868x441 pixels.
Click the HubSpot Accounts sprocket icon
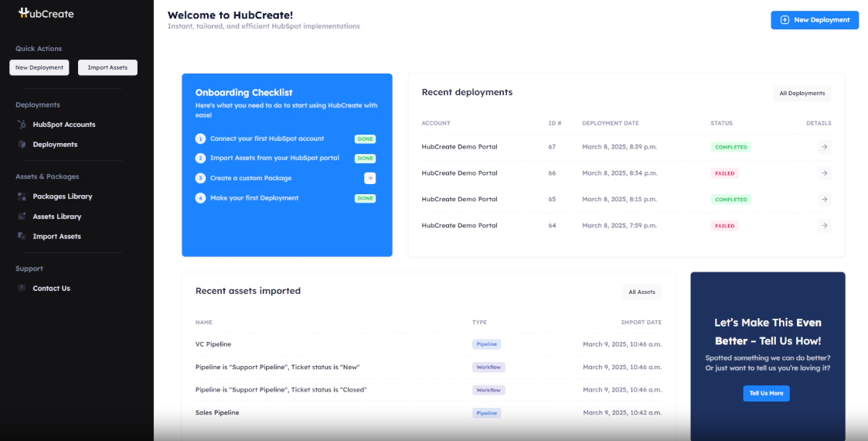(22, 124)
